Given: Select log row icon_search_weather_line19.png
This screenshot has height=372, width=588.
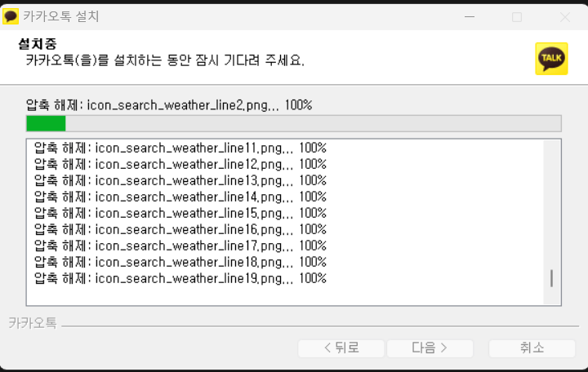Looking at the screenshot, I should (x=180, y=278).
